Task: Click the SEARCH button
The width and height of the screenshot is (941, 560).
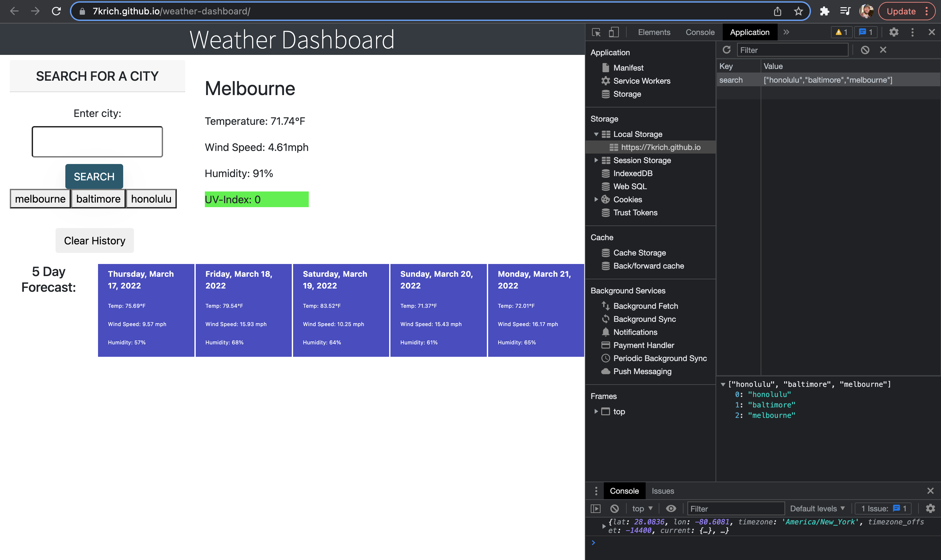Action: [x=94, y=177]
